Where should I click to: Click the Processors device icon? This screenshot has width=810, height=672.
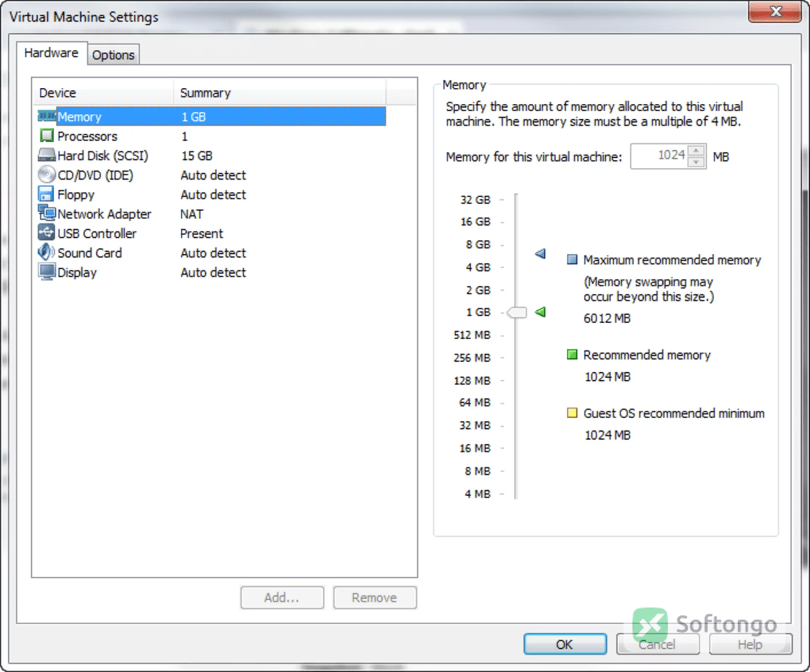[x=47, y=136]
